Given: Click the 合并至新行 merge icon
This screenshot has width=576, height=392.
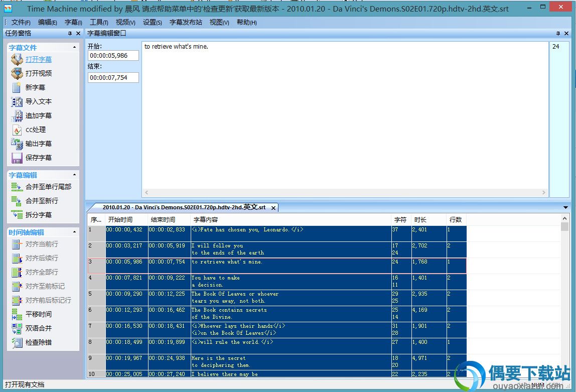Looking at the screenshot, I should (x=17, y=201).
